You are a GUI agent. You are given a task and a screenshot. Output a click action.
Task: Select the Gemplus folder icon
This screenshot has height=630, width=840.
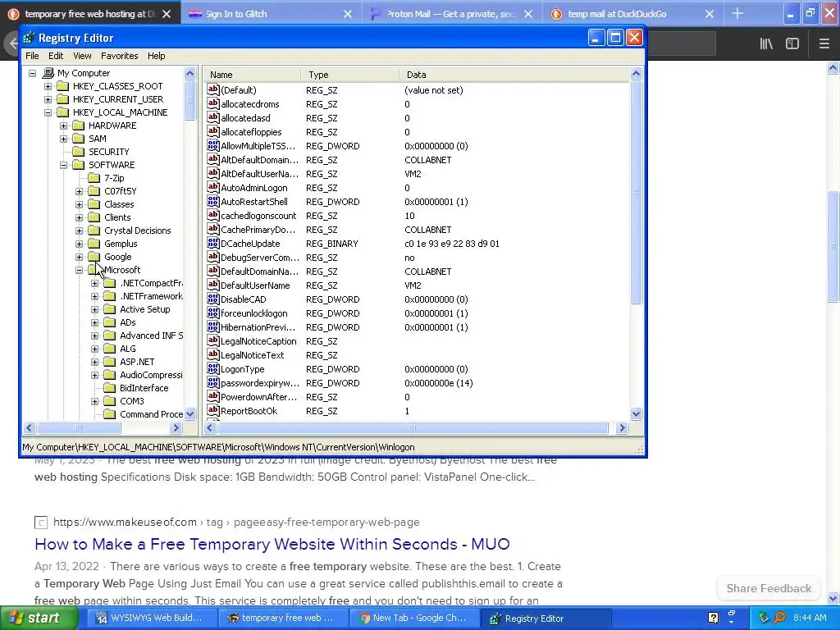[x=94, y=244]
